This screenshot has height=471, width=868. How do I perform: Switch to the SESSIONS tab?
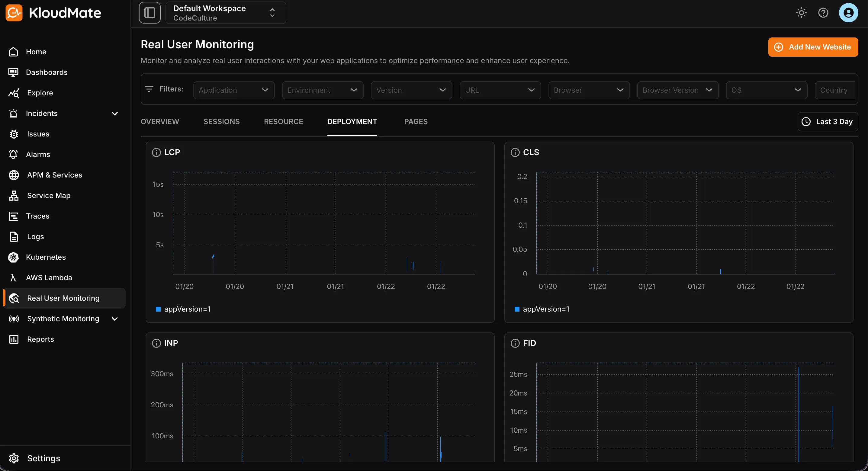pyautogui.click(x=221, y=122)
